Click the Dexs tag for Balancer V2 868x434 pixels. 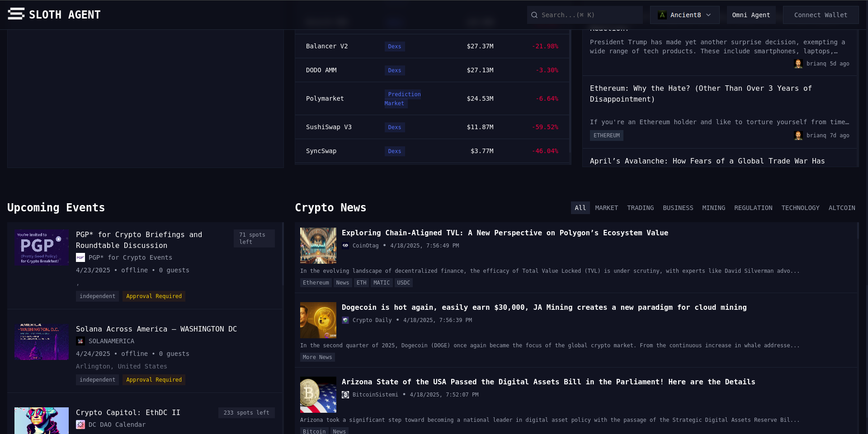(395, 47)
